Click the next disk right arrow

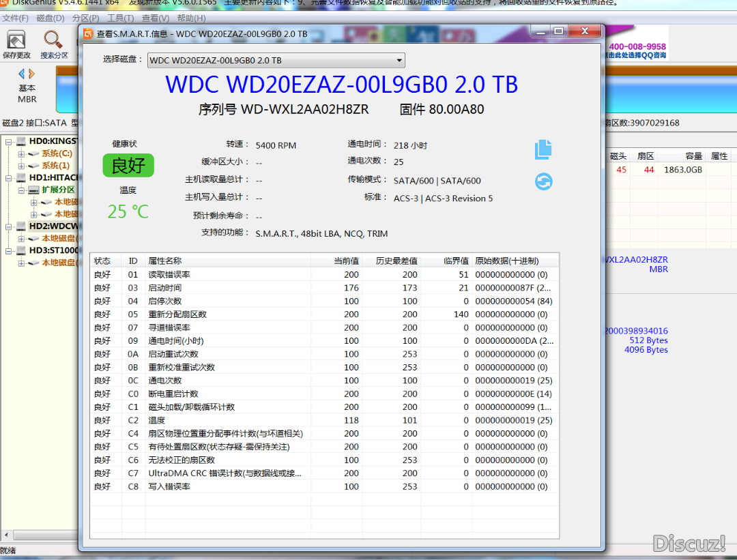click(x=31, y=74)
